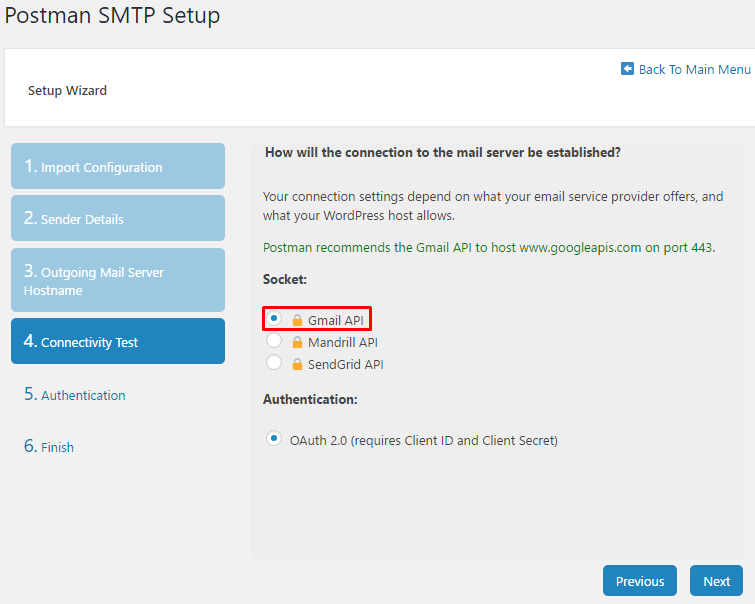
Task: Select OAuth 2.0 authentication radio button
Action: pos(274,438)
